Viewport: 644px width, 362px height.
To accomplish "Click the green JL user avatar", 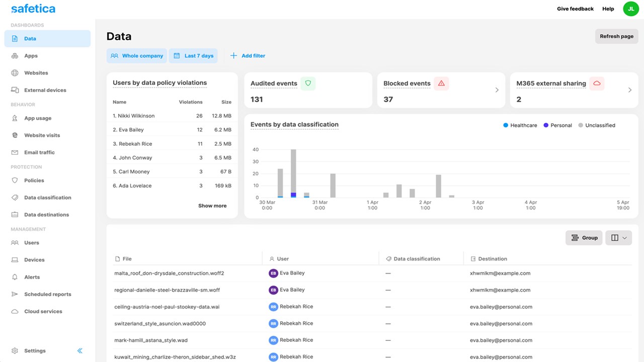I will tap(630, 9).
